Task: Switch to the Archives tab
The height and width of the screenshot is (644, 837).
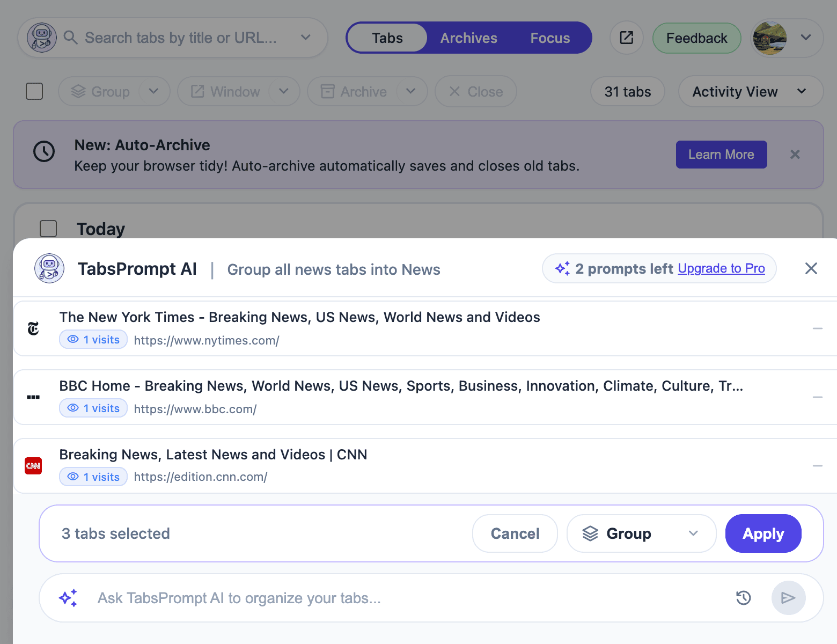Action: [468, 38]
